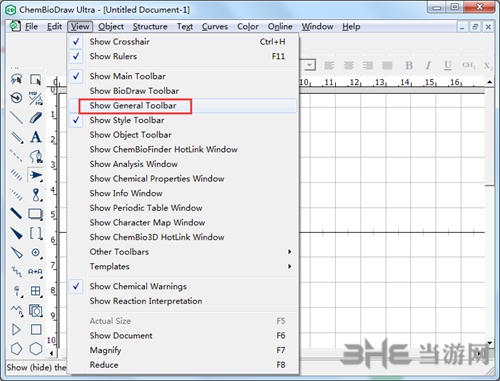Select the Wavy Bond tool
The height and width of the screenshot is (381, 500).
point(16,272)
